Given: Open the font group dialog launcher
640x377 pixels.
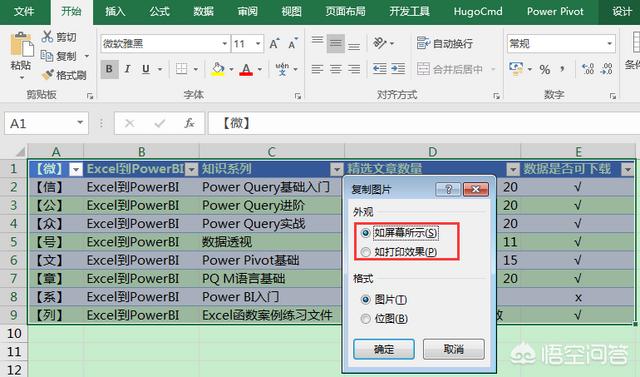Looking at the screenshot, I should tap(298, 96).
